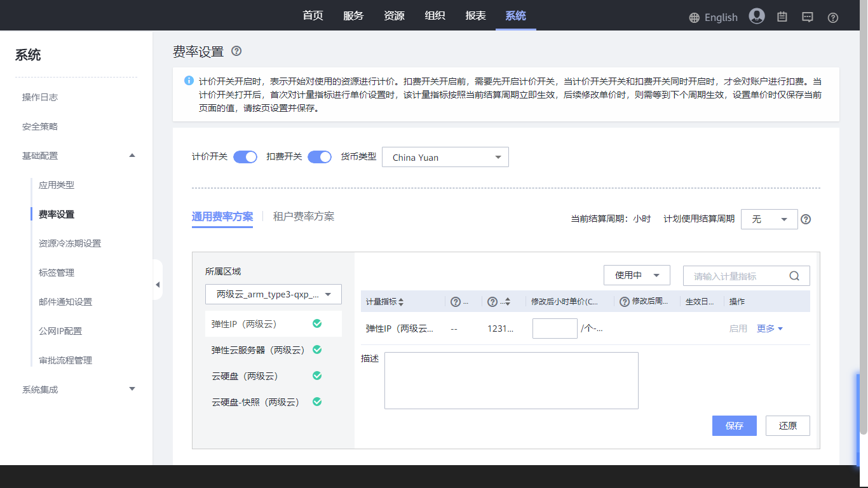Sort table by 计量指标 column
This screenshot has width=868, height=488.
[x=400, y=302]
